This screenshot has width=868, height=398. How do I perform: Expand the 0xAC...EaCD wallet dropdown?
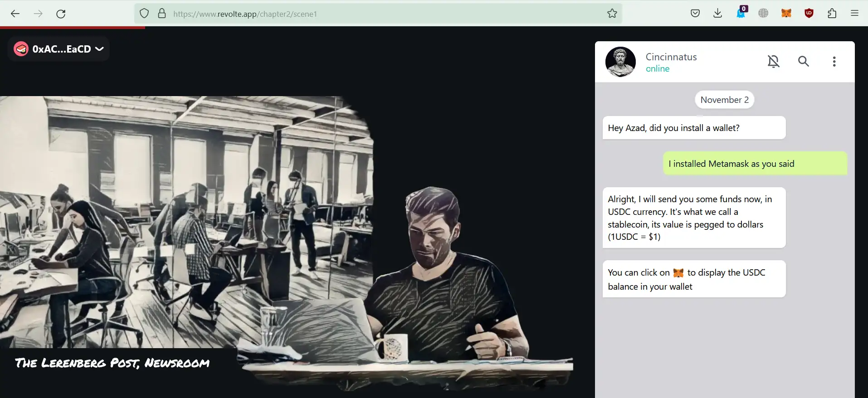[x=59, y=49]
